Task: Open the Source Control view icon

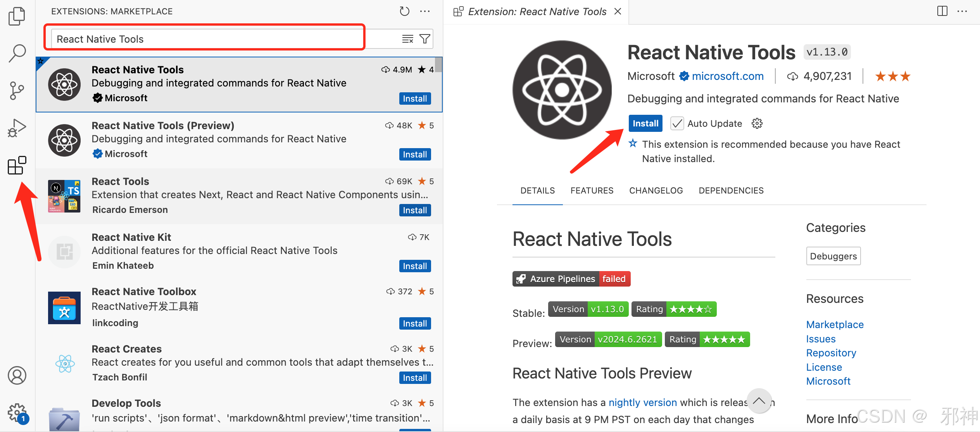Action: pos(17,91)
